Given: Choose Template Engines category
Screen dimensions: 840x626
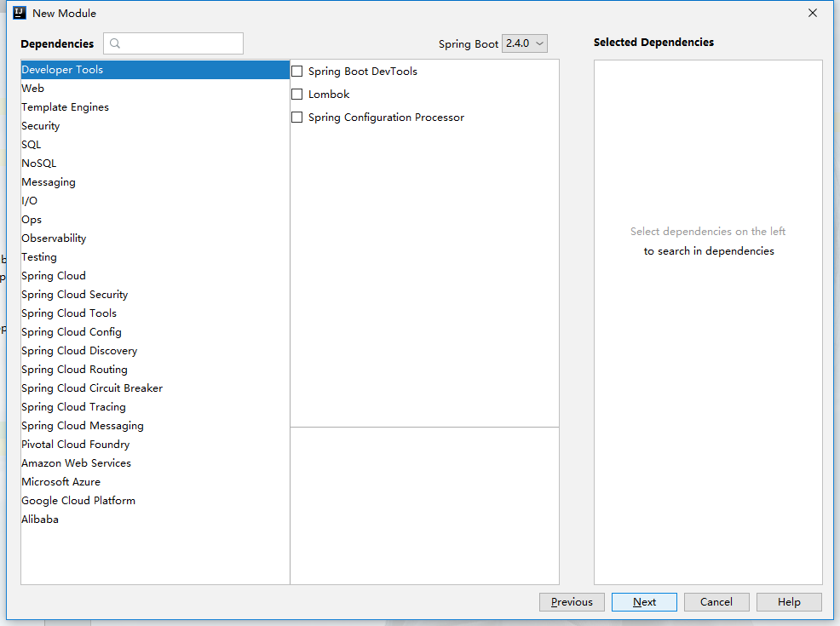Looking at the screenshot, I should click(x=155, y=107).
